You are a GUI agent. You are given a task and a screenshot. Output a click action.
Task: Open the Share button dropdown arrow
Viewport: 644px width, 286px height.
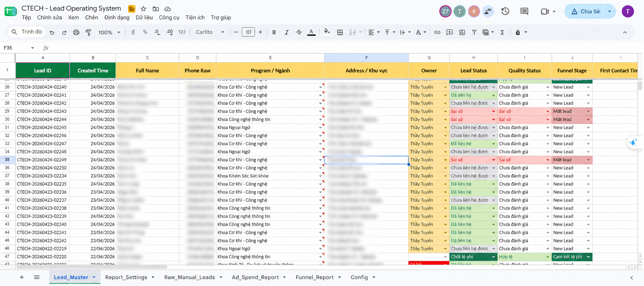tap(609, 11)
